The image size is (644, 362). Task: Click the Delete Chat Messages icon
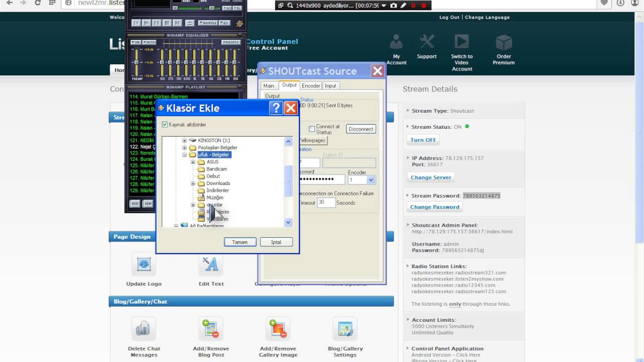(x=144, y=329)
